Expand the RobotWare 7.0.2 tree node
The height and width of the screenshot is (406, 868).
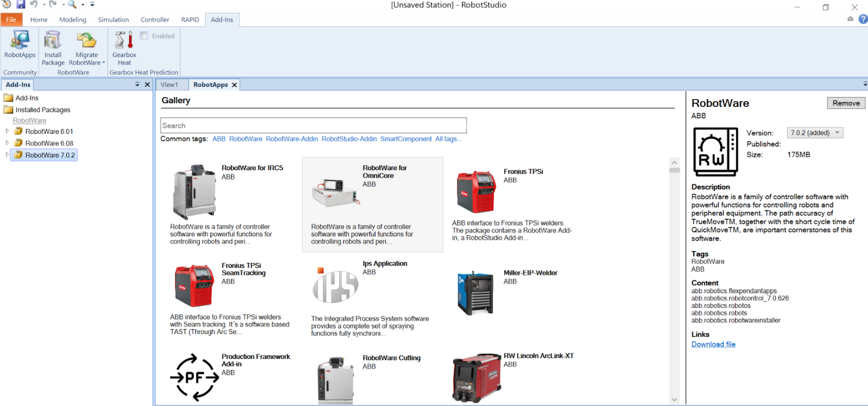click(x=7, y=155)
